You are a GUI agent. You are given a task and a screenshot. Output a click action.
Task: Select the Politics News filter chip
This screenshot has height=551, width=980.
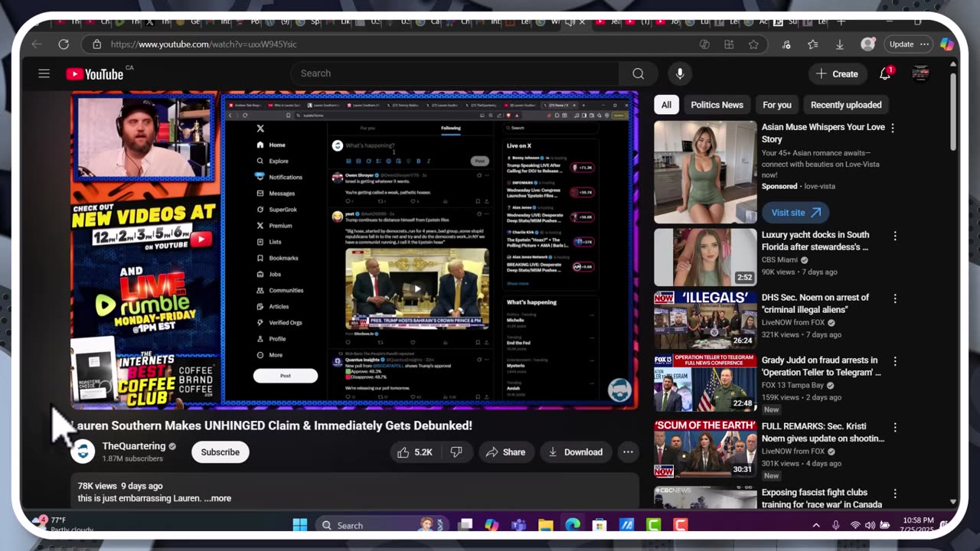pos(717,105)
